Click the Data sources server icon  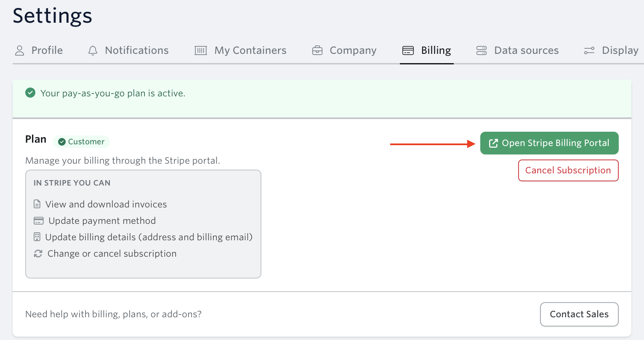tap(482, 50)
